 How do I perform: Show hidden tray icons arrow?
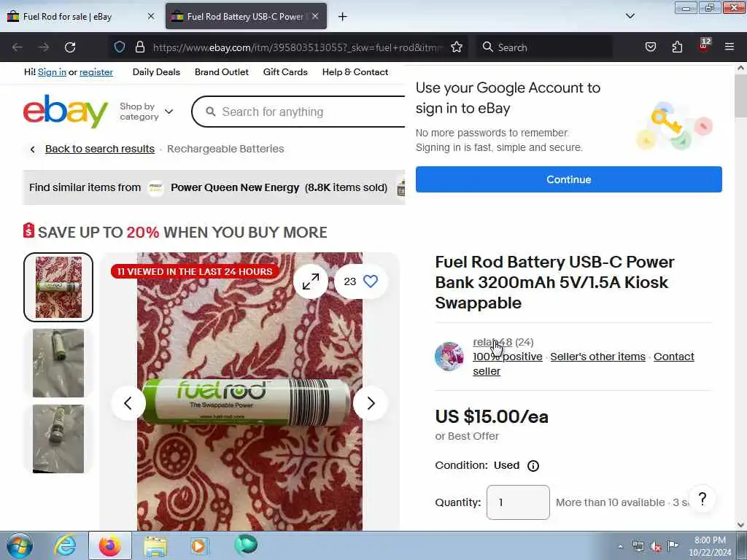point(620,547)
